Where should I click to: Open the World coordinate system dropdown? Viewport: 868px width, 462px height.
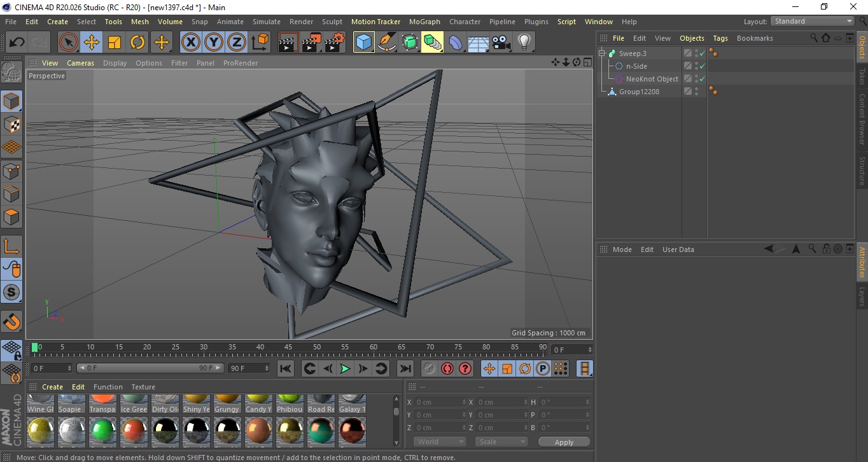pos(440,442)
